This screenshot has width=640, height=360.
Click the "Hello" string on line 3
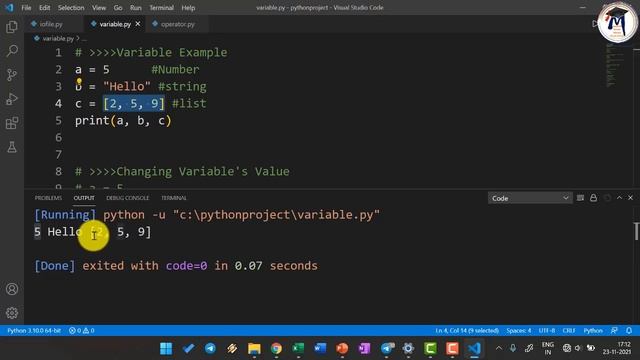127,87
